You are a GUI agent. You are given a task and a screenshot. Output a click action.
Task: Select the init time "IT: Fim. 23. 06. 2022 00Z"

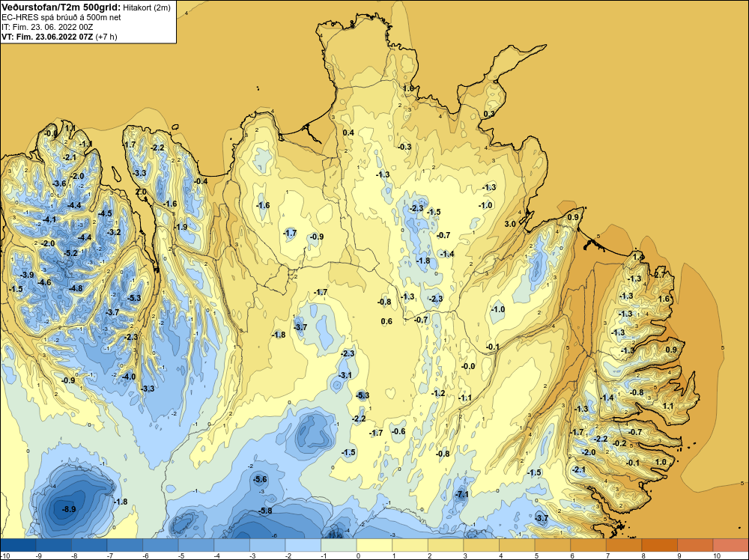point(47,27)
